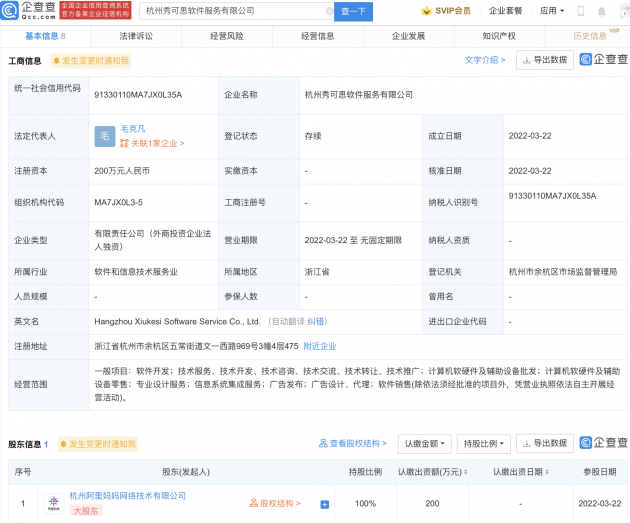Viewport: 630px width, 523px height.
Task: Open the 股权结构 link in shareholder row
Action: 275,503
